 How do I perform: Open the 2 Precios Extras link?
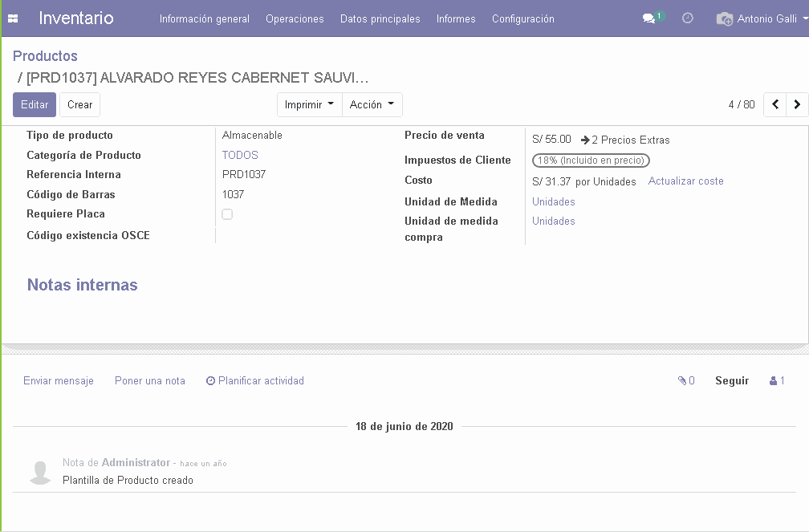coord(625,140)
